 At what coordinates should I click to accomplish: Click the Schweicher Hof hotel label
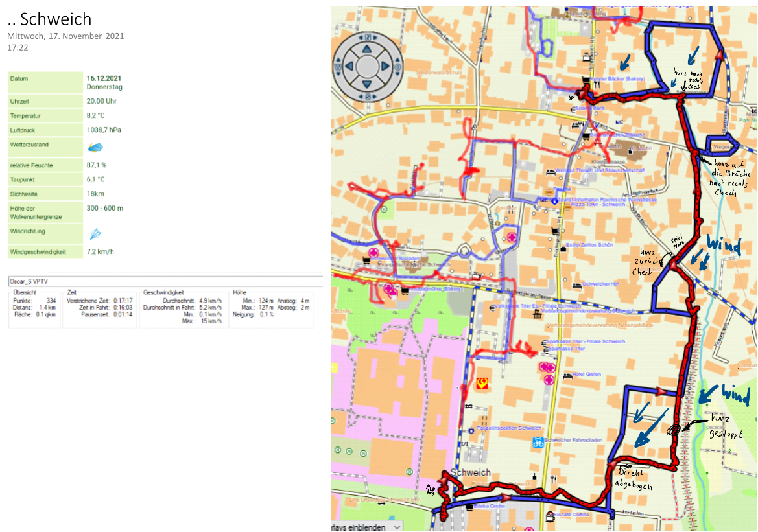(600, 284)
